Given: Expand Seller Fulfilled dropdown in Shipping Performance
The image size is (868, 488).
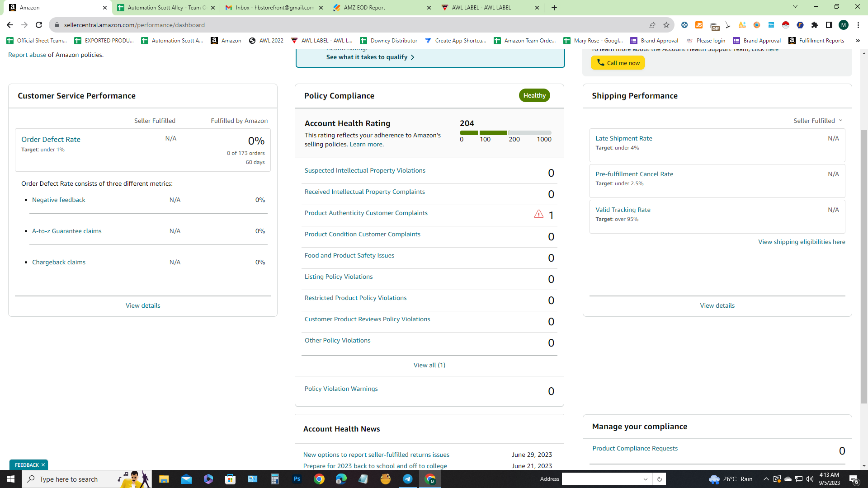Looking at the screenshot, I should coord(818,121).
